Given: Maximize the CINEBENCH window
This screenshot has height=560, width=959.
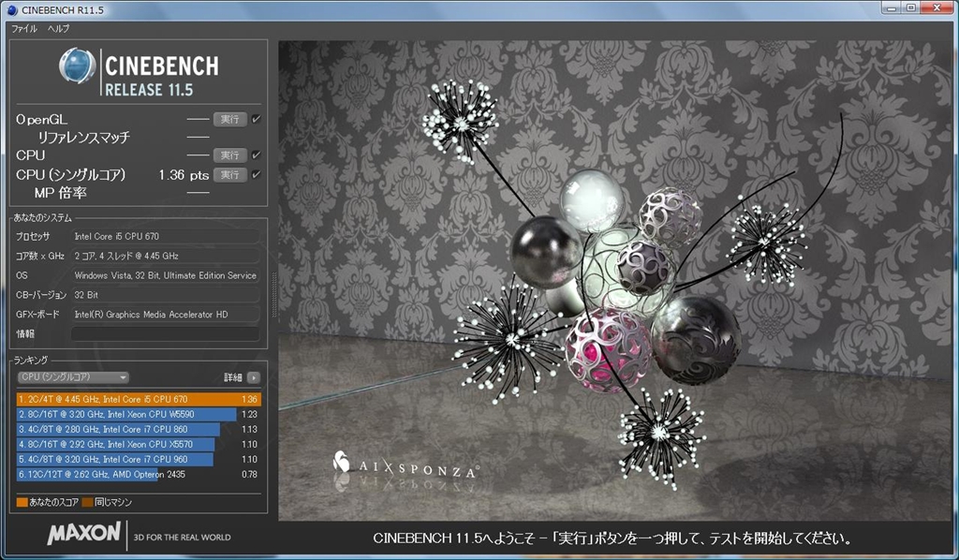Looking at the screenshot, I should pos(910,7).
